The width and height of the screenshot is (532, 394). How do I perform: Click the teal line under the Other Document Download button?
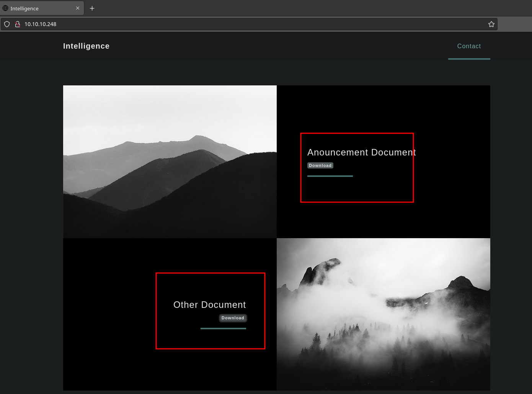point(223,329)
